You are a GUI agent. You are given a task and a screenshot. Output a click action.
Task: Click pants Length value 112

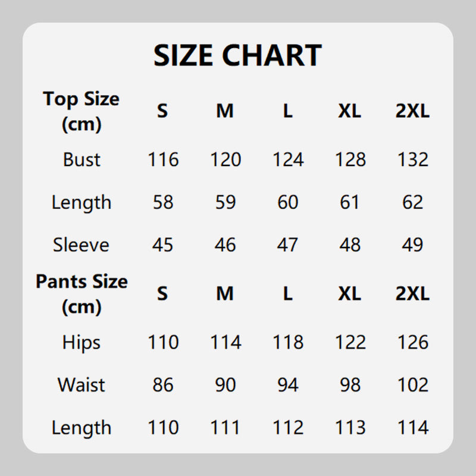(x=288, y=427)
